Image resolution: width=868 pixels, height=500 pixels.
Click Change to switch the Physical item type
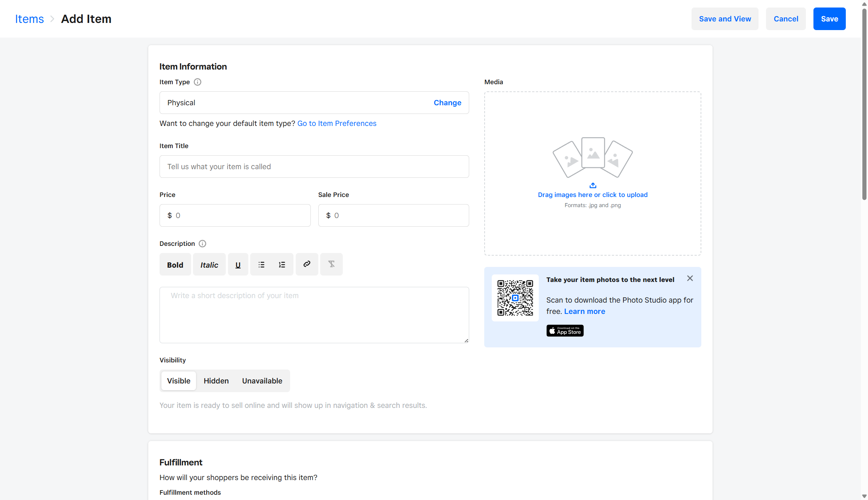click(447, 102)
